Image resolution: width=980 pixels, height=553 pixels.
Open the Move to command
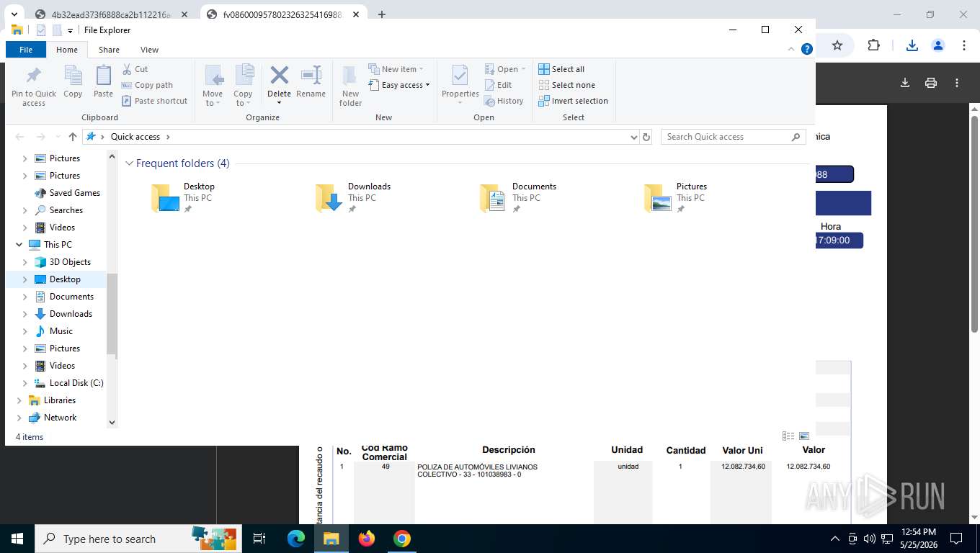pyautogui.click(x=213, y=86)
